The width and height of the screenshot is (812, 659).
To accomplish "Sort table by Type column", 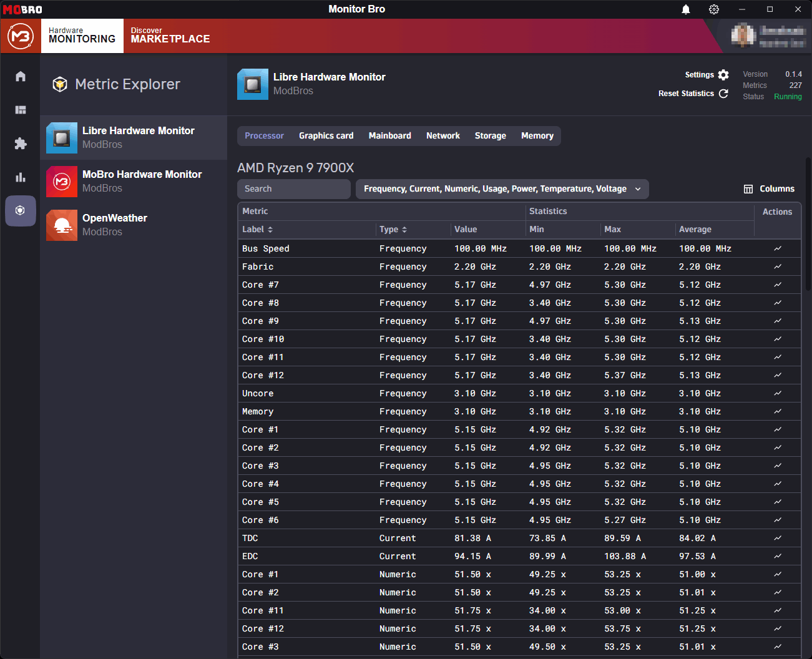I will pos(393,230).
